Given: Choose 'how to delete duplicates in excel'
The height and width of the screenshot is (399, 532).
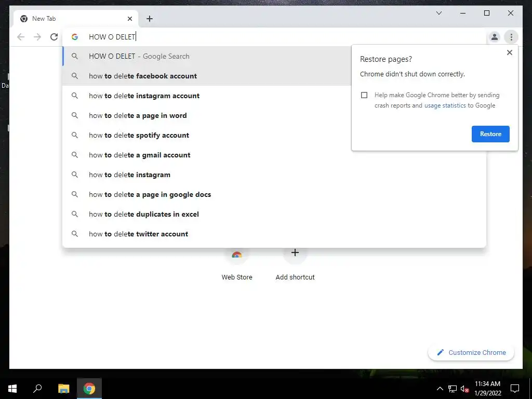Looking at the screenshot, I should 274,214.
